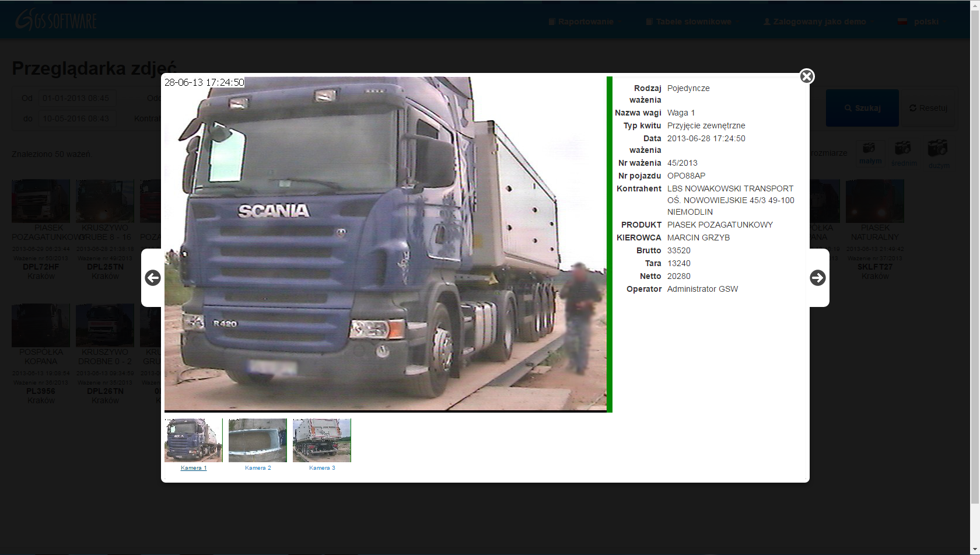The image size is (980, 555).
Task: Click the Kamera 3 text link
Action: 322,468
